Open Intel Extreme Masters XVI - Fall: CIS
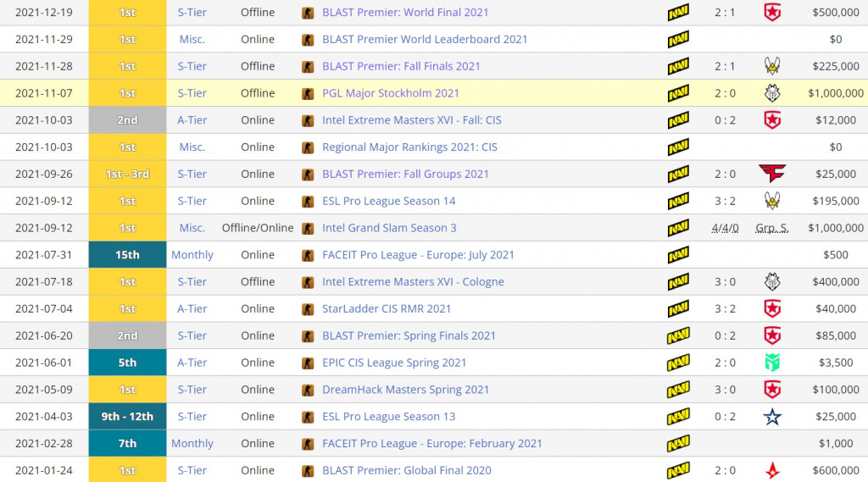868x482 pixels. point(412,120)
